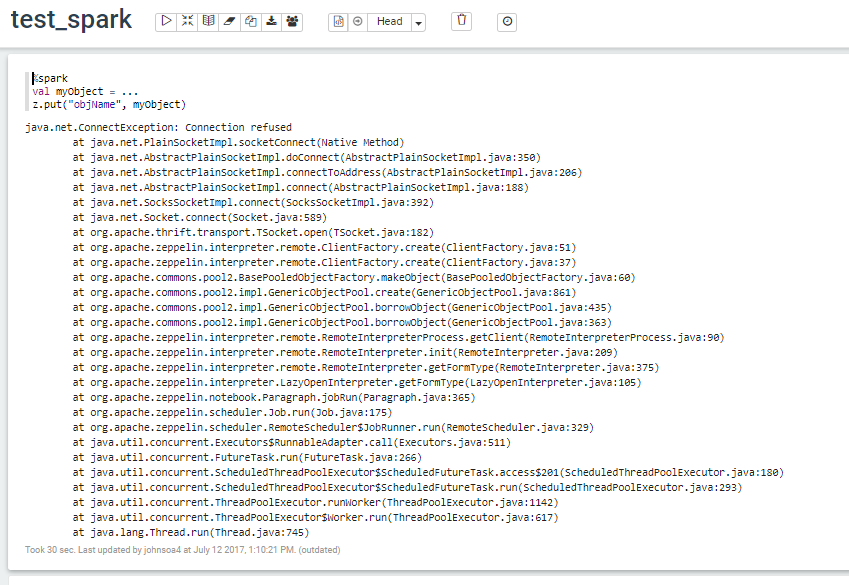849x585 pixels.
Task: Open the run scheduler settings
Action: pyautogui.click(x=507, y=21)
